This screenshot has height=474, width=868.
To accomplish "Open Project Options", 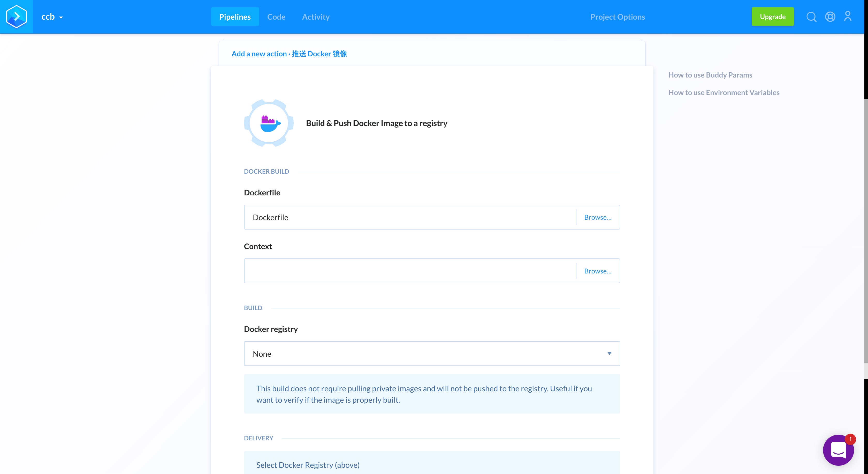I will tap(617, 17).
